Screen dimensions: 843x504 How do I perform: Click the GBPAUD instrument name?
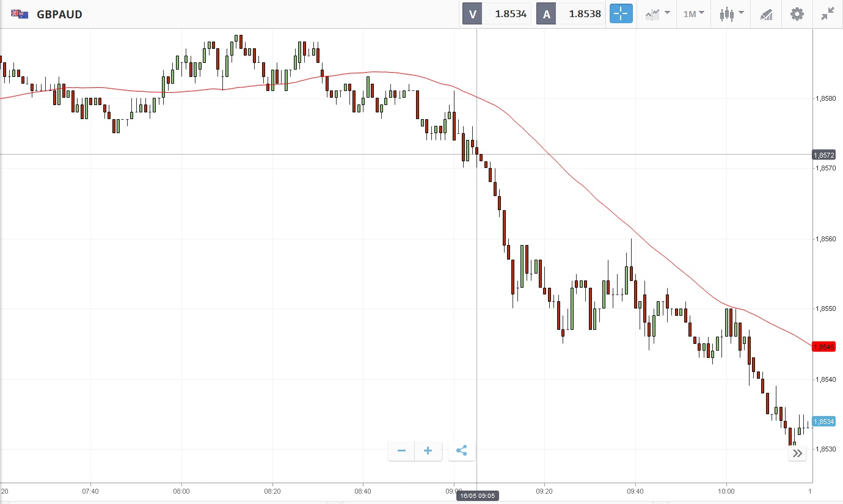coord(59,14)
